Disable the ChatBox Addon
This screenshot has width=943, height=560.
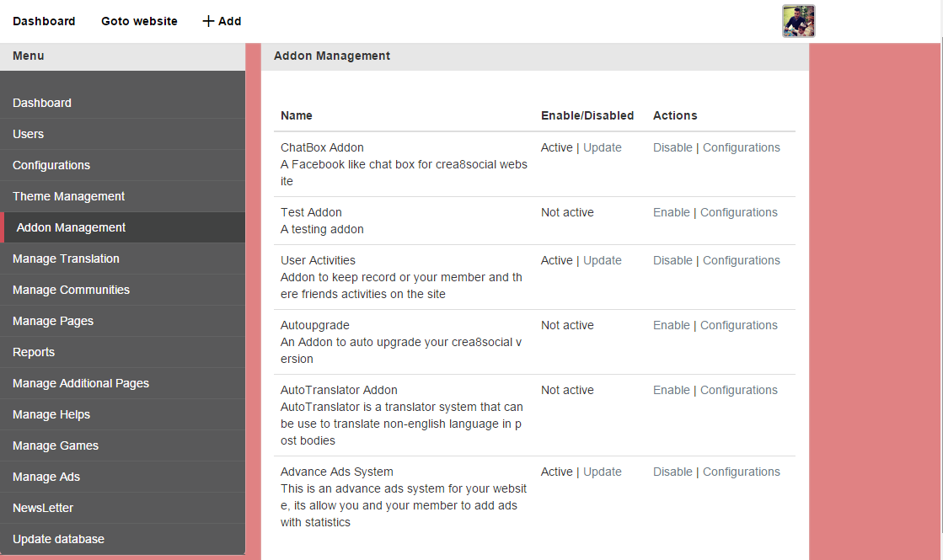click(672, 148)
